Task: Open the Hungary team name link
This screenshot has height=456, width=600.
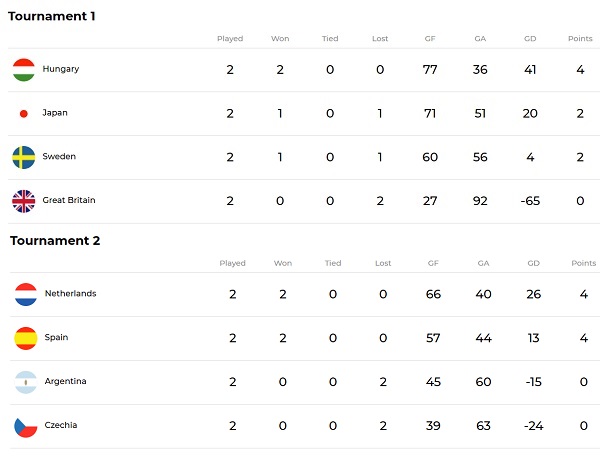Action: click(61, 70)
